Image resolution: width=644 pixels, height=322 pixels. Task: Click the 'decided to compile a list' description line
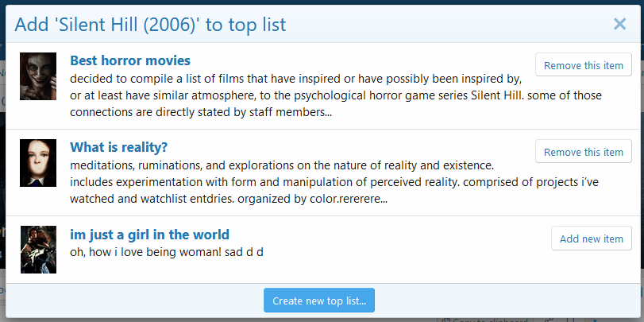tap(295, 79)
